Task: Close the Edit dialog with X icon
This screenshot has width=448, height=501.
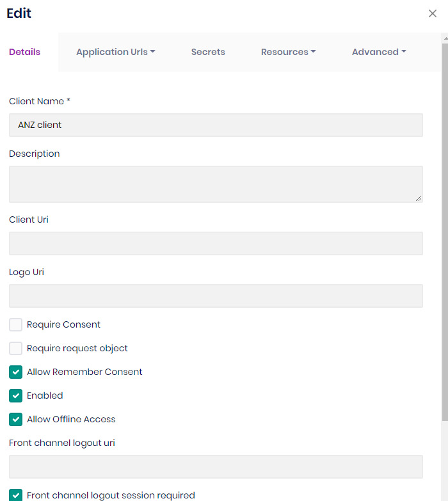Action: click(x=433, y=13)
